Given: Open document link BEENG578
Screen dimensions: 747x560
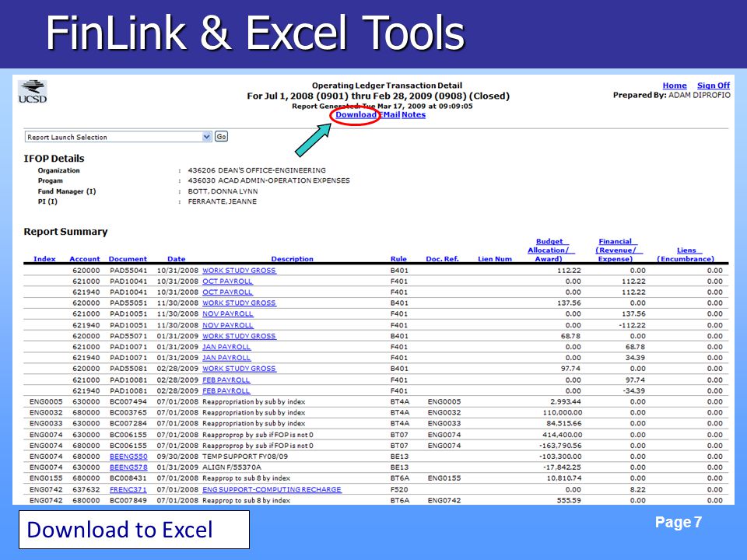Looking at the screenshot, I should [x=128, y=467].
